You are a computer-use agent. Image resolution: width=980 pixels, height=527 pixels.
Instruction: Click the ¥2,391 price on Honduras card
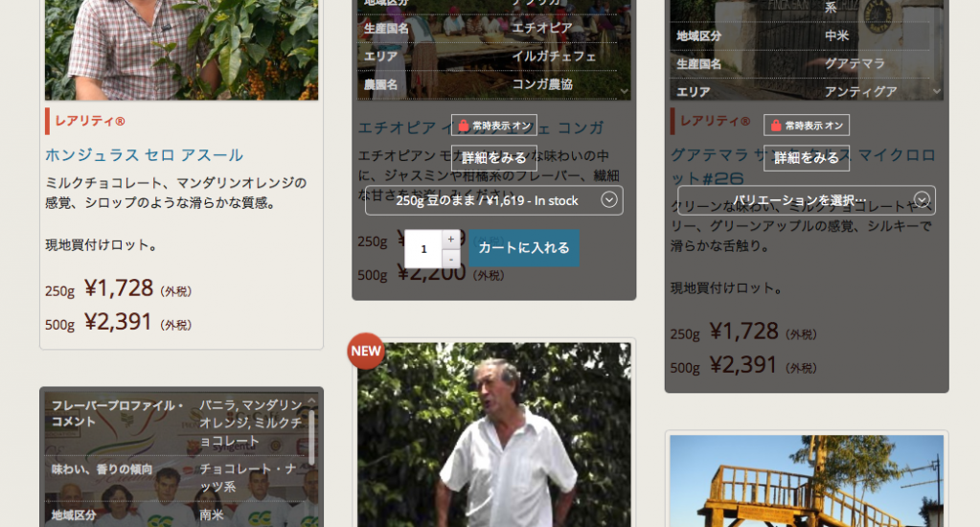118,322
